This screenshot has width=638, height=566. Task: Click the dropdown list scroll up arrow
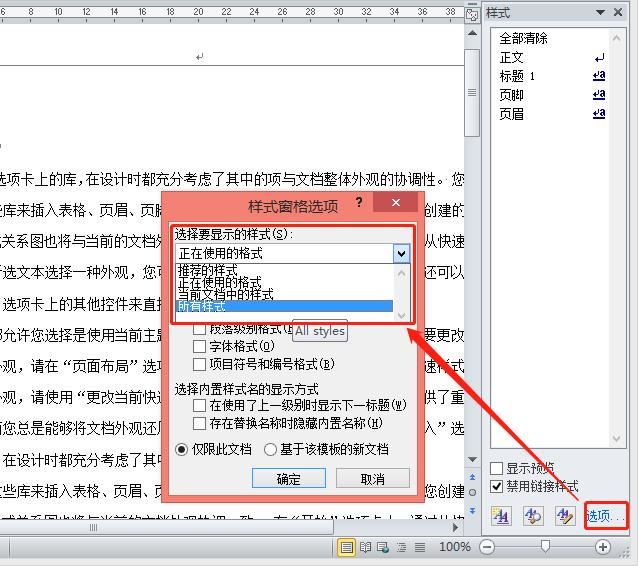402,273
